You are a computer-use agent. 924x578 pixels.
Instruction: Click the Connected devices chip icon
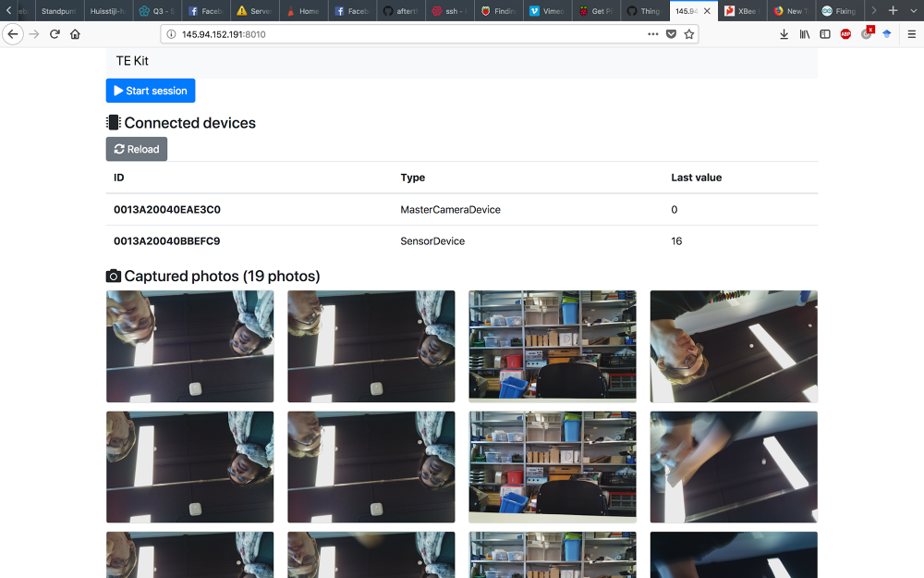pos(113,122)
